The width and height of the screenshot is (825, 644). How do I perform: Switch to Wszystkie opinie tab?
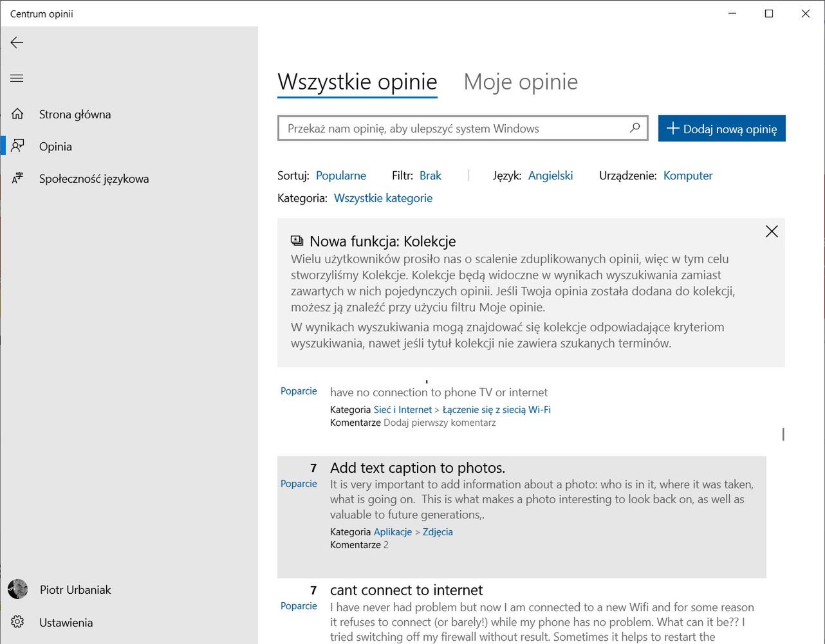click(x=357, y=82)
